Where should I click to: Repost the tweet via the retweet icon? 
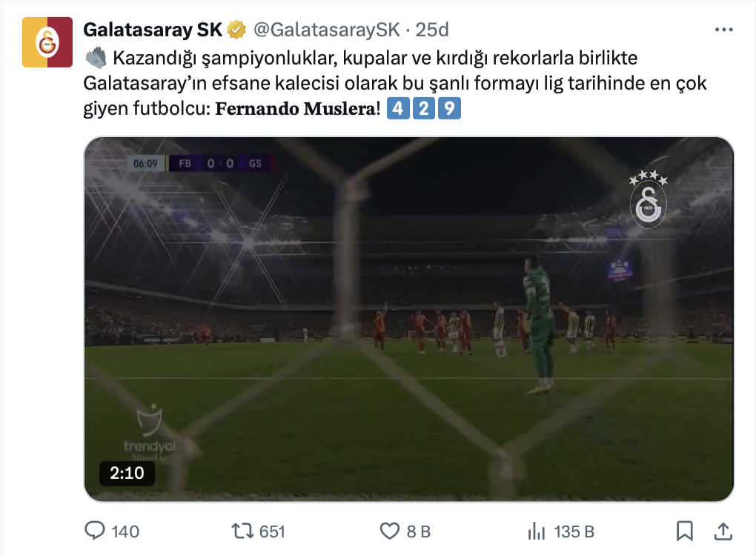pyautogui.click(x=242, y=531)
